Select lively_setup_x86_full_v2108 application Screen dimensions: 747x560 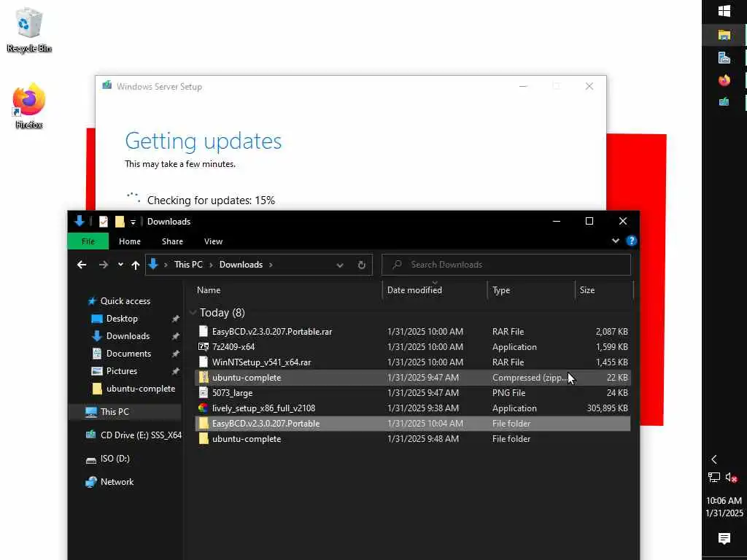(413, 408)
